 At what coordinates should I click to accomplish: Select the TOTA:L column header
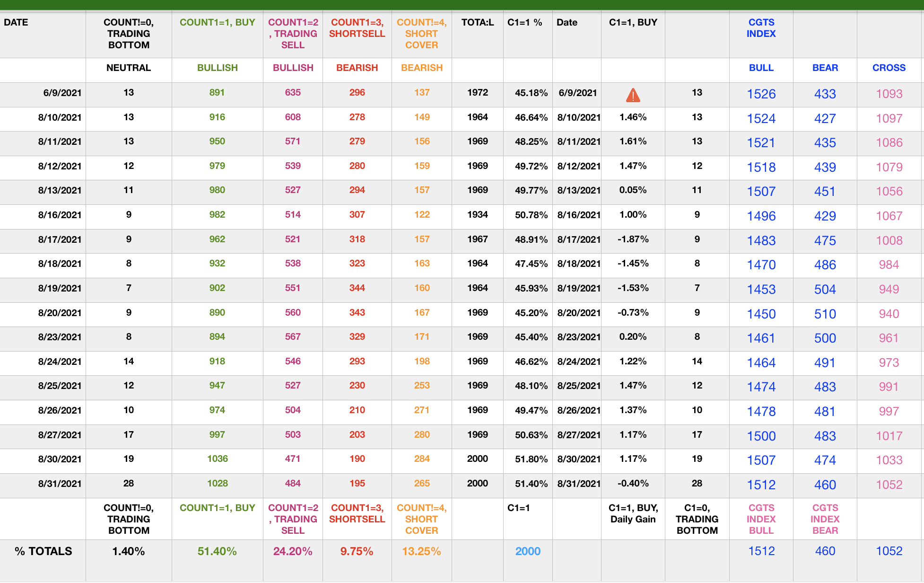(x=477, y=22)
